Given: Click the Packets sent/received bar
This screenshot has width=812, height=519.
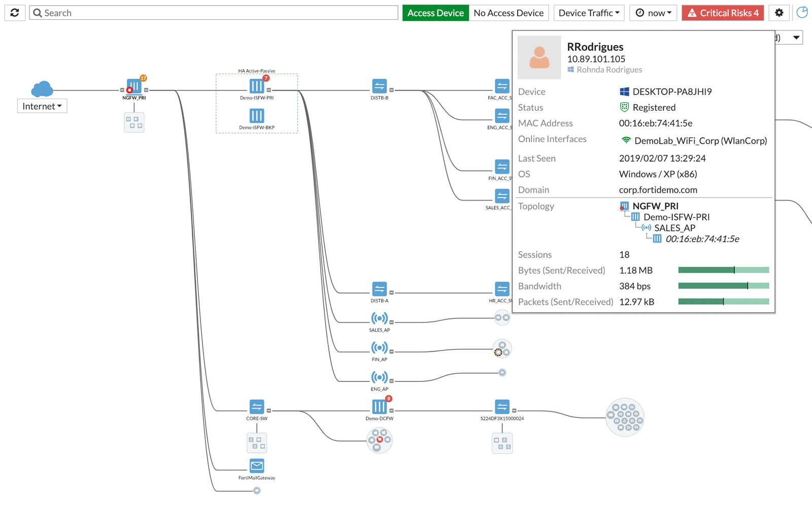Looking at the screenshot, I should point(724,302).
